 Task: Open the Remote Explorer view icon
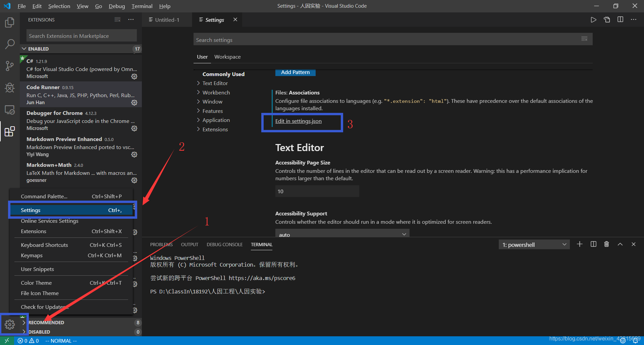pos(10,110)
